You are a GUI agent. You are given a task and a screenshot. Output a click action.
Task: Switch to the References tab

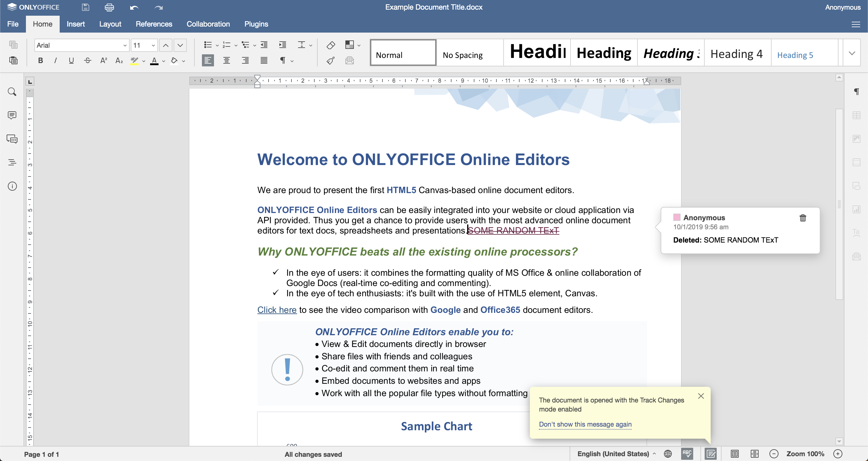154,24
